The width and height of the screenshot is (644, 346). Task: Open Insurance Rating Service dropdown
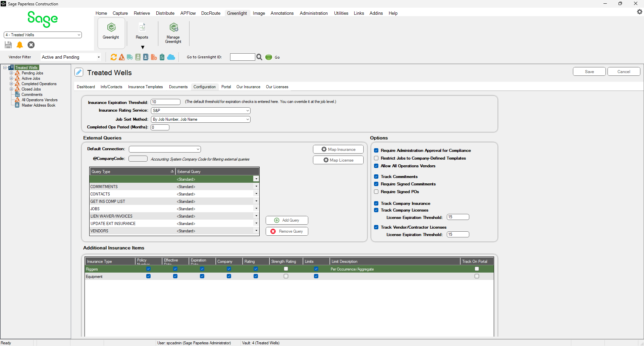[x=201, y=110]
